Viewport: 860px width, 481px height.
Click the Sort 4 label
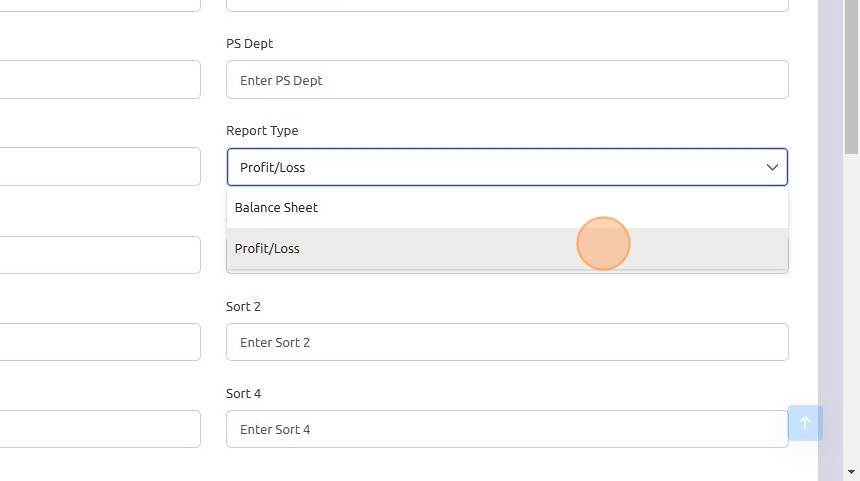243,393
